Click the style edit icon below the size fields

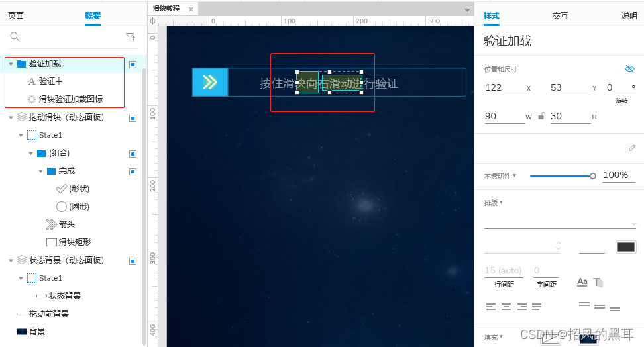click(629, 148)
